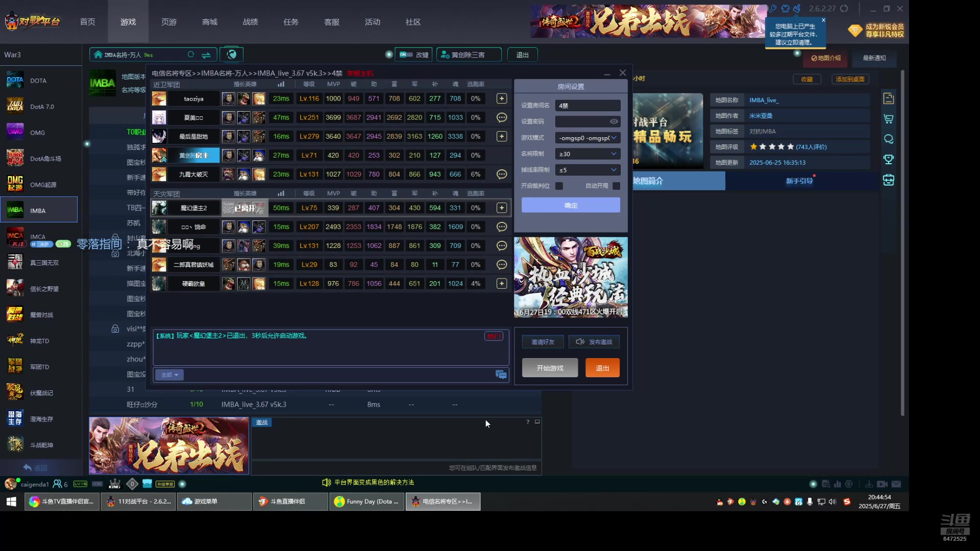Viewport: 980px width, 551px height.
Task: Open chat with 二郎真君镇妖城
Action: (x=502, y=264)
